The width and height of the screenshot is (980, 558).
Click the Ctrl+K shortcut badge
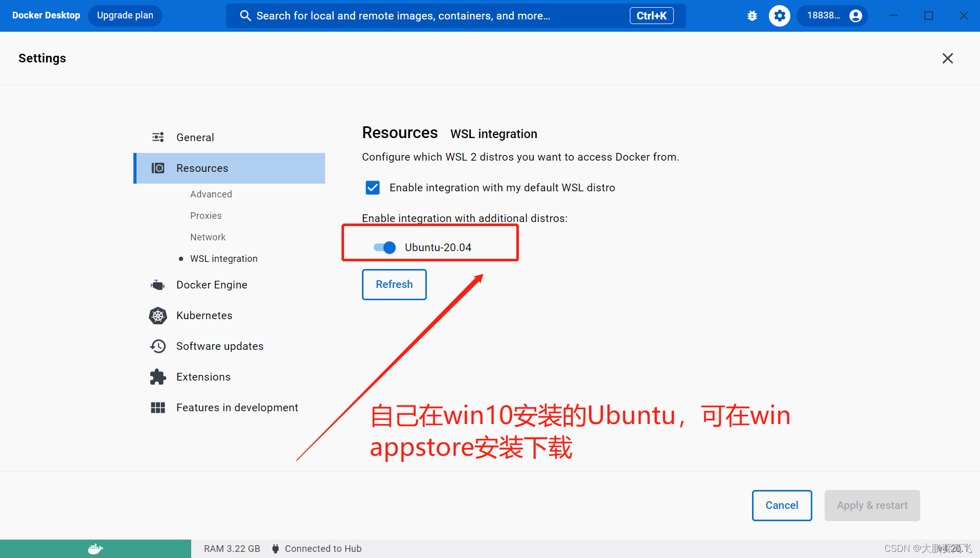[651, 16]
